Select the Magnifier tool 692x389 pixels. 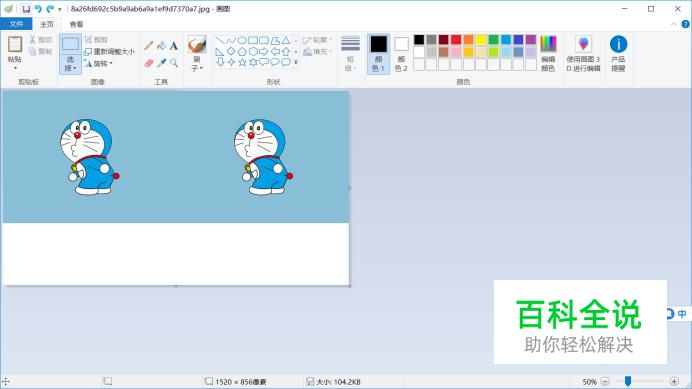pos(174,63)
